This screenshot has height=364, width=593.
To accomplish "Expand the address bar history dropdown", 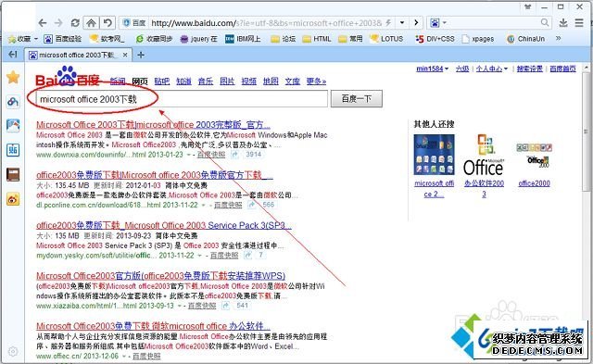I will 402,23.
